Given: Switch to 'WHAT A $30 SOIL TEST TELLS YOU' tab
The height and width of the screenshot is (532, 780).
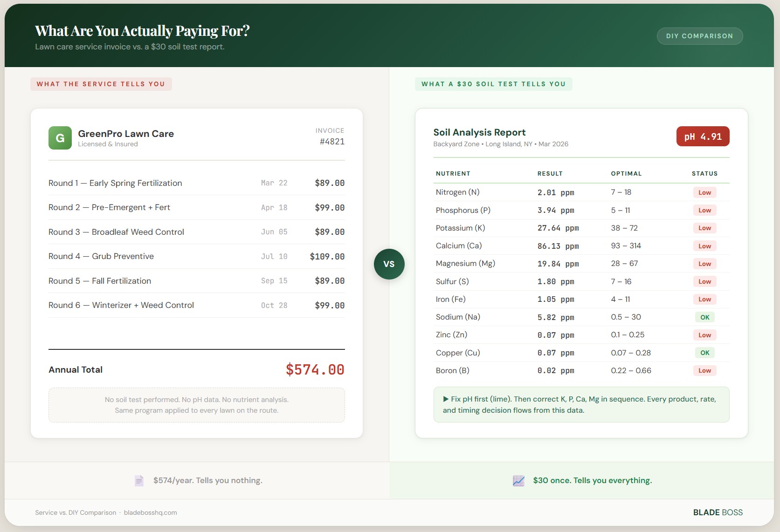Looking at the screenshot, I should pyautogui.click(x=494, y=84).
